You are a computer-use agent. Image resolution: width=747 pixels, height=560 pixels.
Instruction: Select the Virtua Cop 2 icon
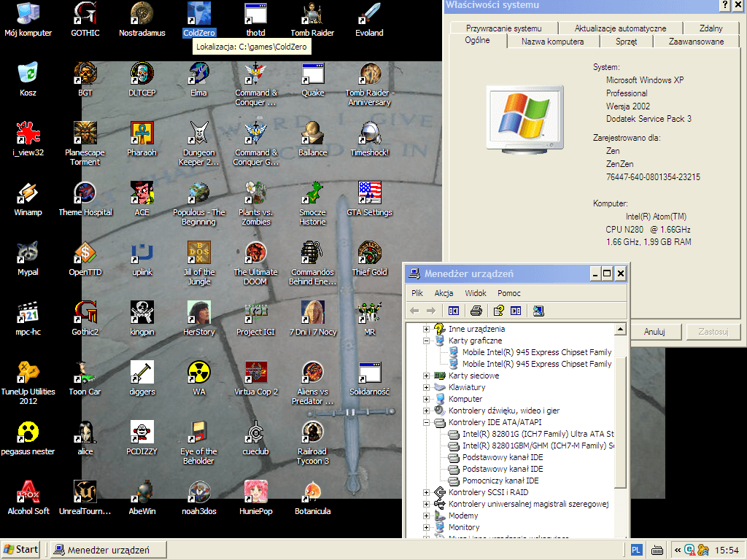coord(256,378)
